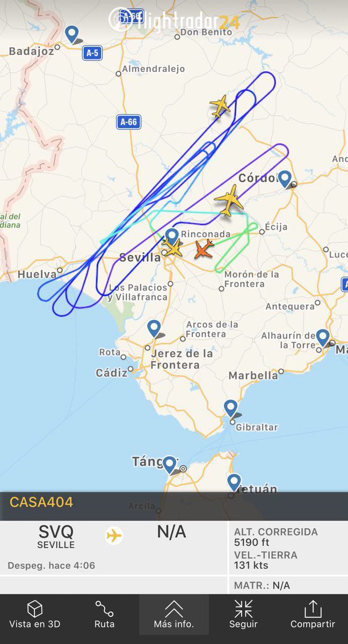Select the yellow aircraft southwest of Córdoba
Screen dimensions: 348x644
point(229,200)
